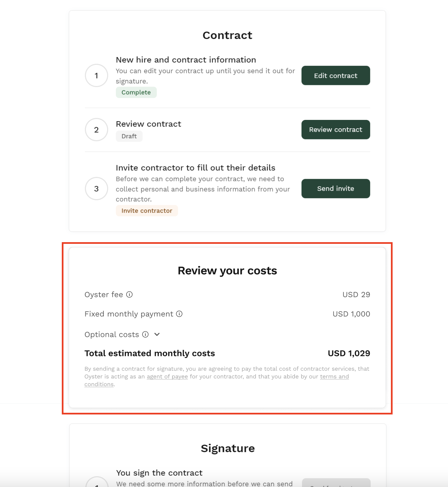Click the New hire and contract information title
This screenshot has width=448, height=487.
[186, 60]
